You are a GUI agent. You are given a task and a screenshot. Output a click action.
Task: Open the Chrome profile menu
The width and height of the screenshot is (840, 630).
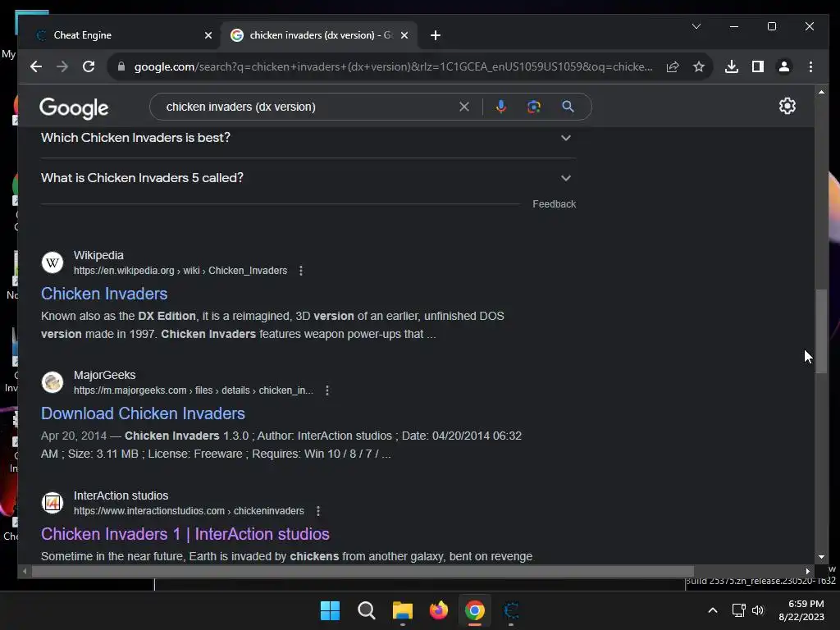pyautogui.click(x=783, y=66)
